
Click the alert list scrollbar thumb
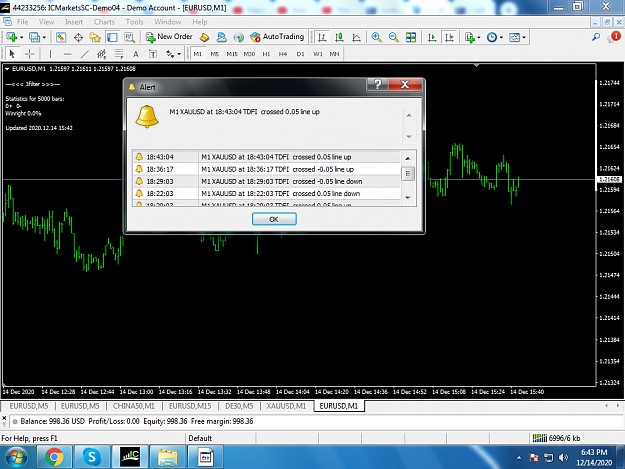(408, 174)
